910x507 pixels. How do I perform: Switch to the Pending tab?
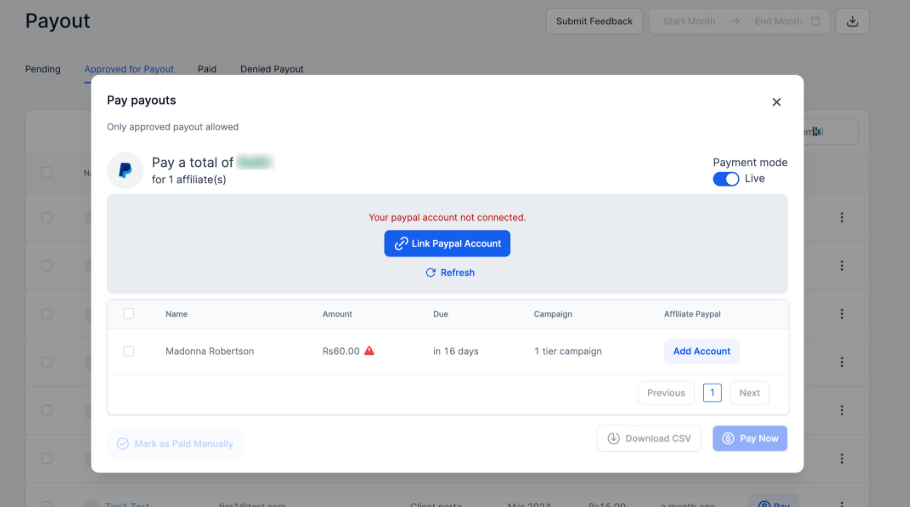tap(42, 69)
